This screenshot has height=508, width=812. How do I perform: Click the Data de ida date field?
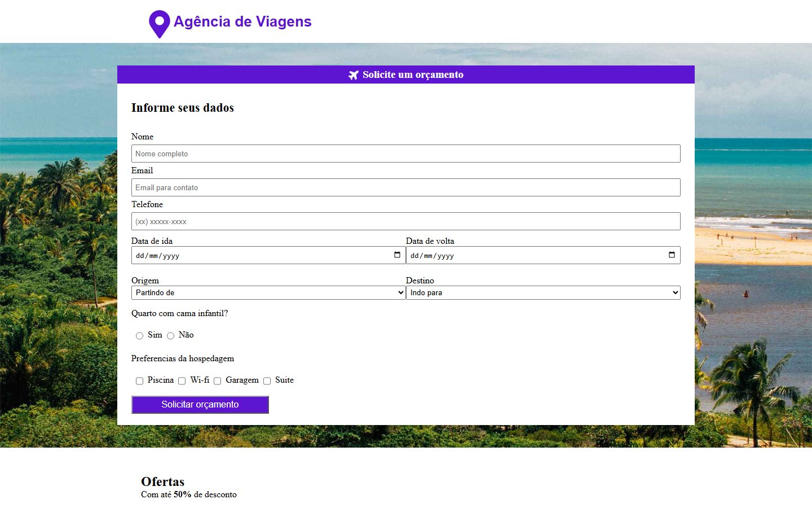coord(268,255)
